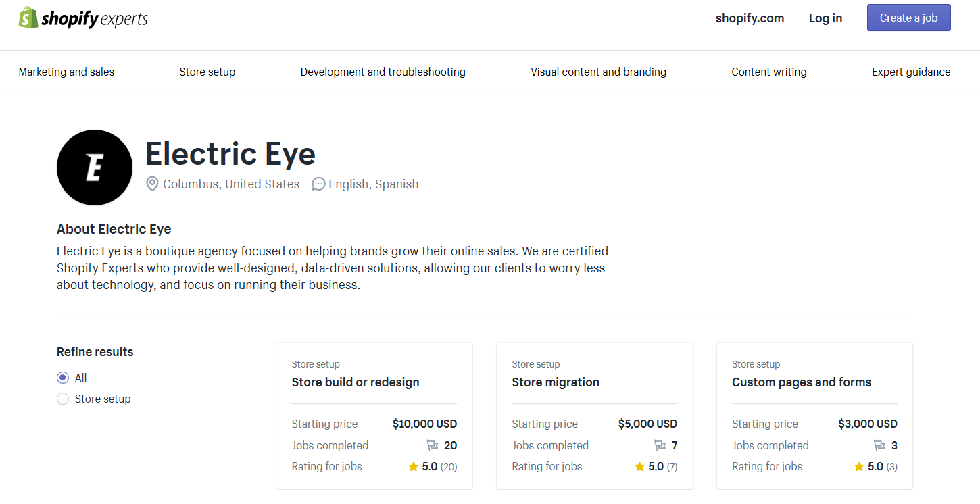Viewport: 980px width, 504px height.
Task: Click the rating star in Custom pages card
Action: click(859, 466)
